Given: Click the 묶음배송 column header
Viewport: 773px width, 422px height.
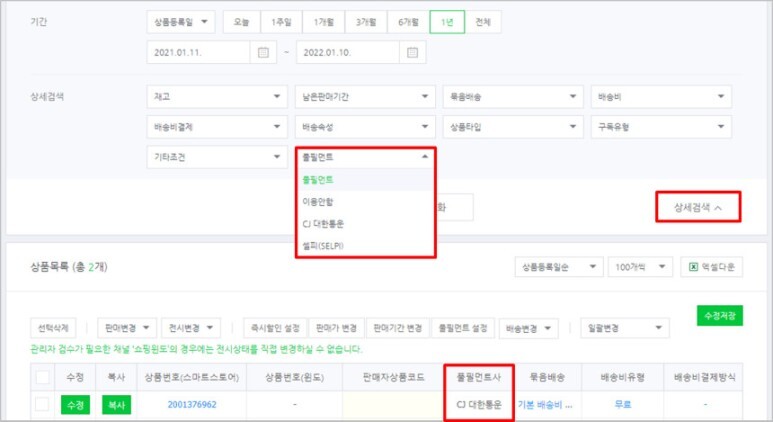Looking at the screenshot, I should pos(547,378).
